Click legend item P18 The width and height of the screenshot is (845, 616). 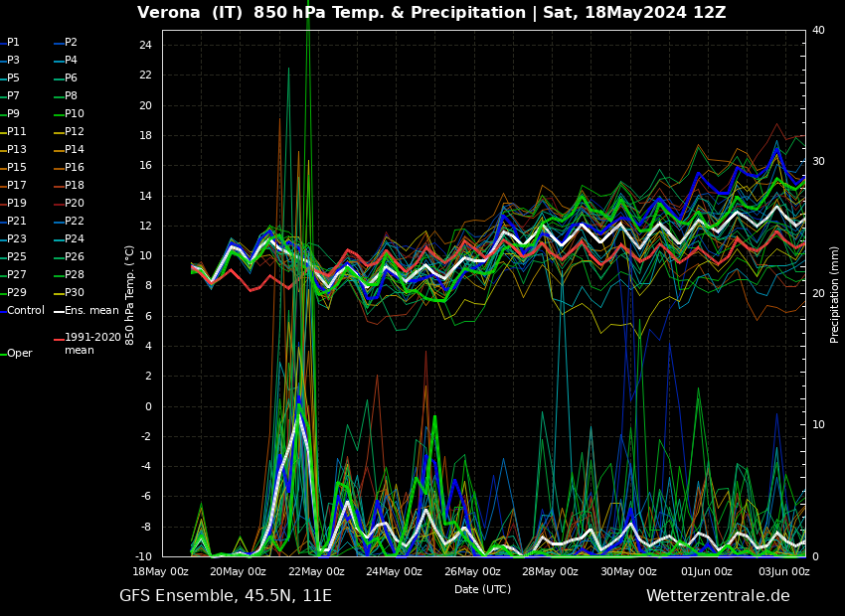(x=69, y=185)
